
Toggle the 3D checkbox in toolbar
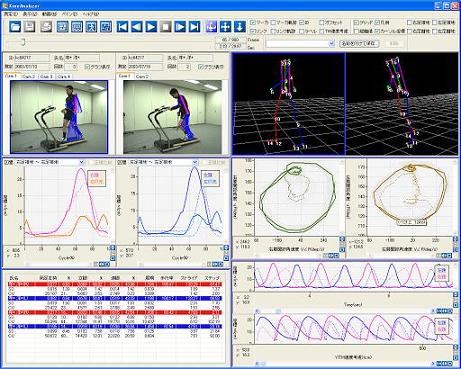click(x=301, y=23)
